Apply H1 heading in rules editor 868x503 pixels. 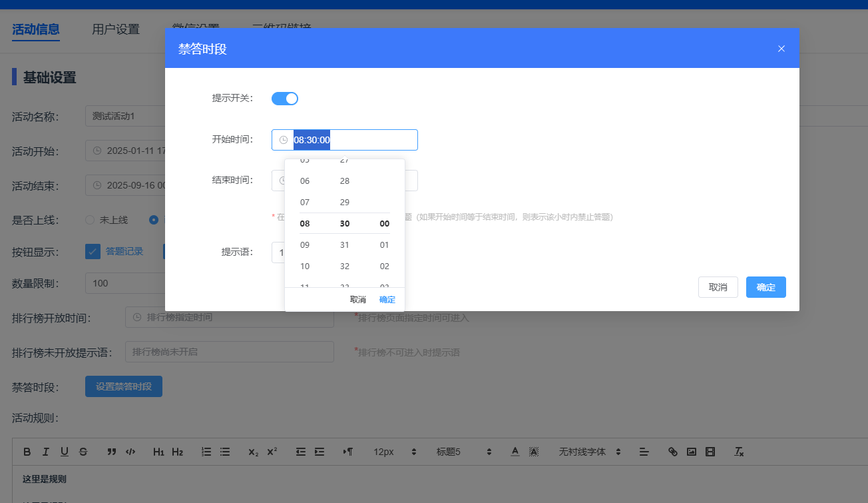coord(158,452)
